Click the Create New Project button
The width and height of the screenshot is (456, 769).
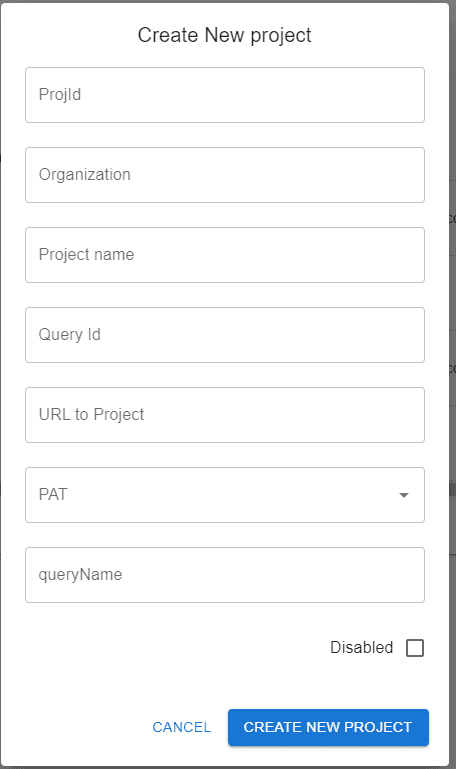pyautogui.click(x=328, y=727)
